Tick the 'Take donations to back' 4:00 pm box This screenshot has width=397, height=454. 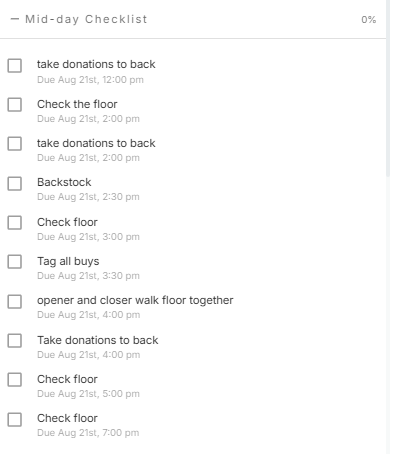tap(15, 340)
